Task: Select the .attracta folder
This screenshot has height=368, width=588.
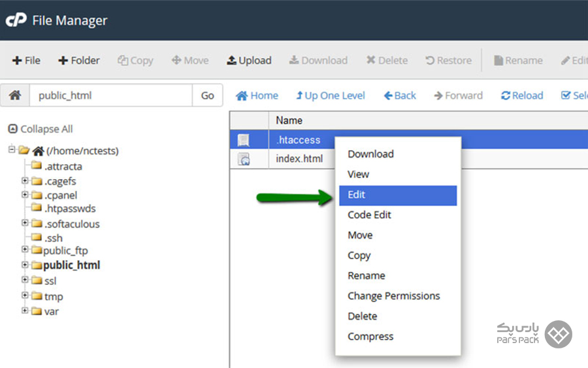Action: coord(63,166)
